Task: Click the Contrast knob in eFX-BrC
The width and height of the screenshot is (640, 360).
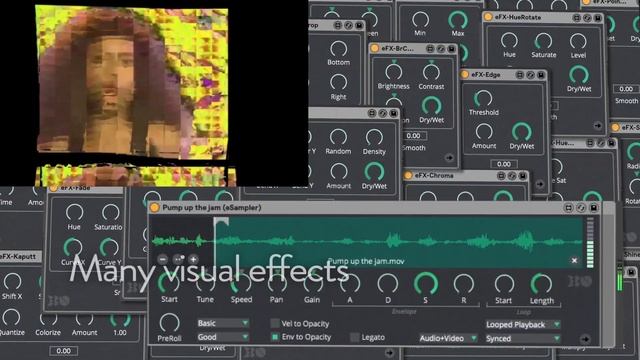Action: coord(431,72)
